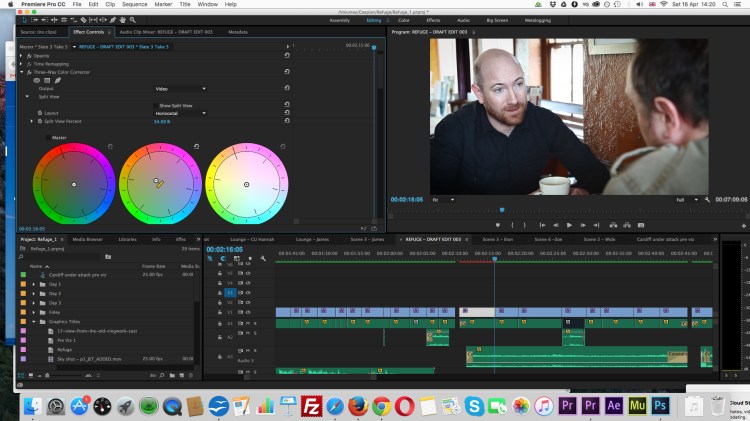Enable the Show Split View checkbox
This screenshot has width=750, height=421.
pos(157,105)
